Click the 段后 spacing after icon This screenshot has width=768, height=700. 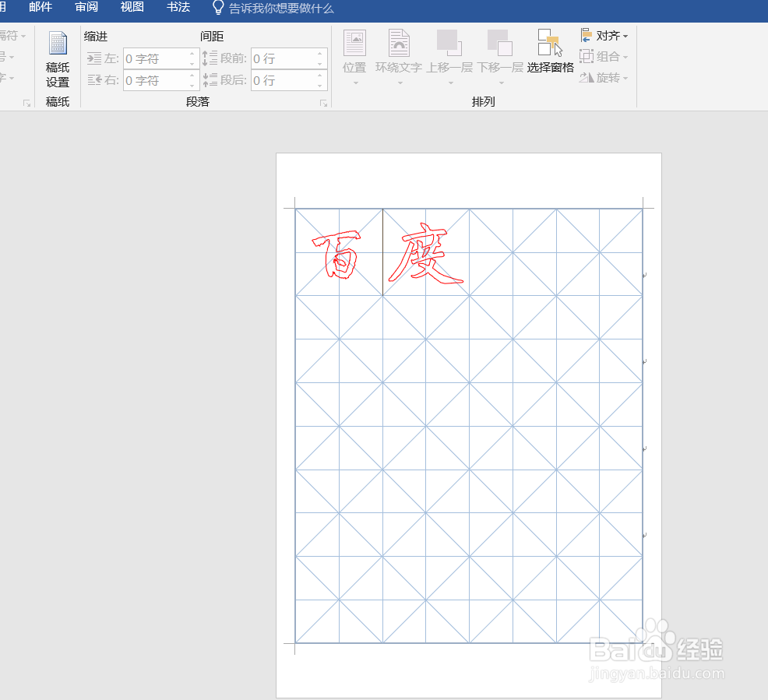tap(210, 79)
